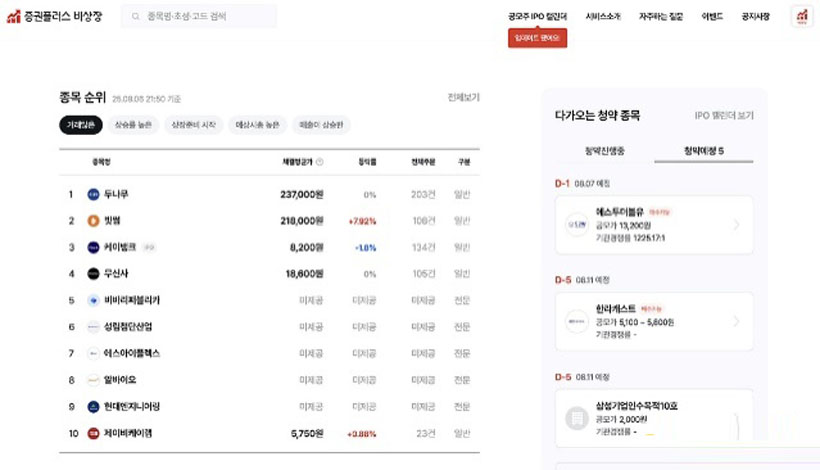The image size is (820, 470).
Task: Select the 매출이 상승한 filter chip
Action: [x=320, y=125]
